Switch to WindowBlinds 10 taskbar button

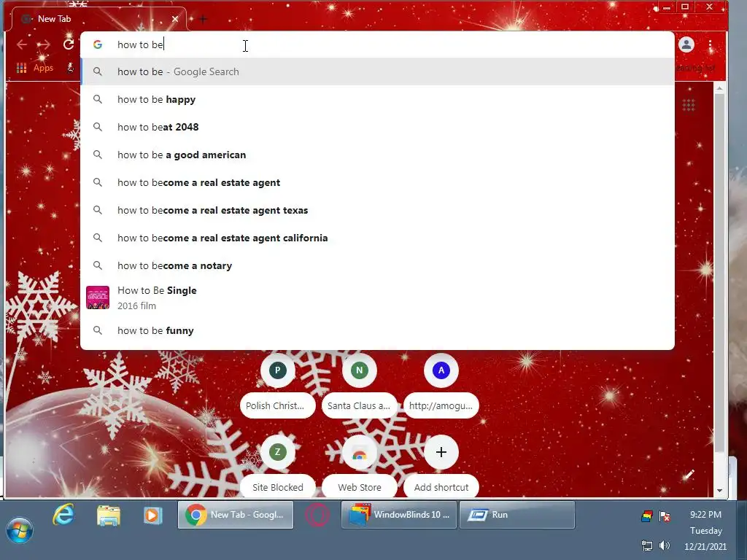(x=399, y=515)
